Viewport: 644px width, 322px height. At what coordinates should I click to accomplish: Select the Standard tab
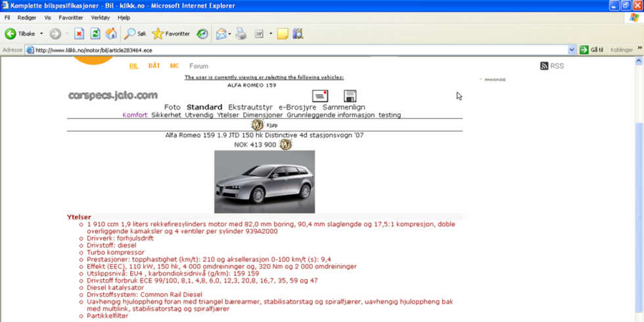(x=204, y=107)
